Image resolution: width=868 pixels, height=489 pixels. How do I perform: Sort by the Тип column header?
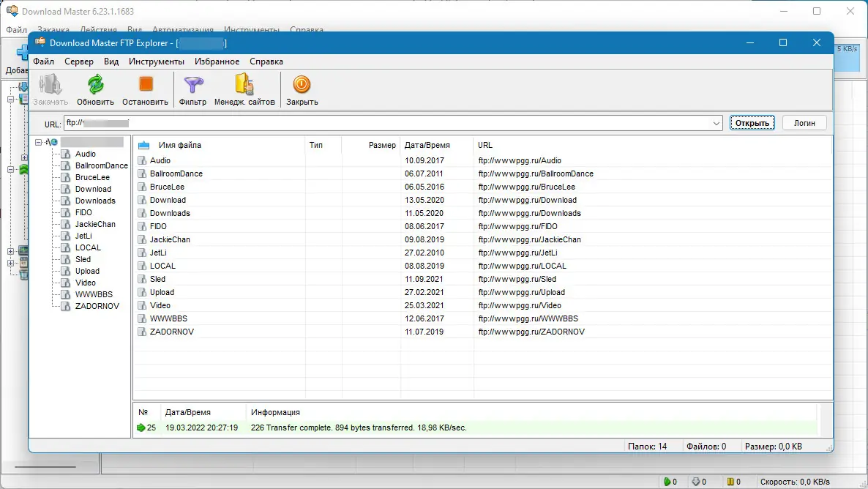[316, 145]
